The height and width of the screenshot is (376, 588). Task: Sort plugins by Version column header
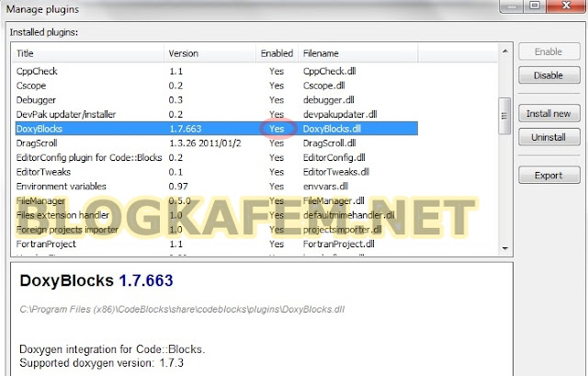pyautogui.click(x=210, y=53)
